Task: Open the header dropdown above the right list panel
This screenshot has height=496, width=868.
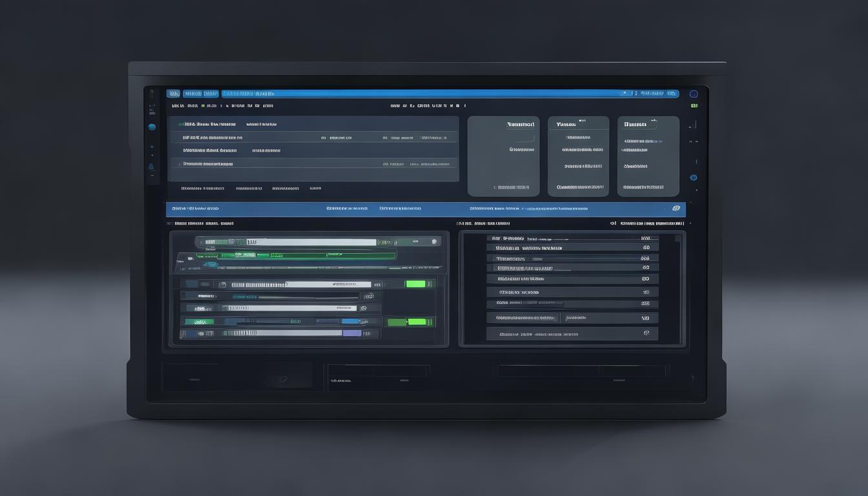Action: 690,223
